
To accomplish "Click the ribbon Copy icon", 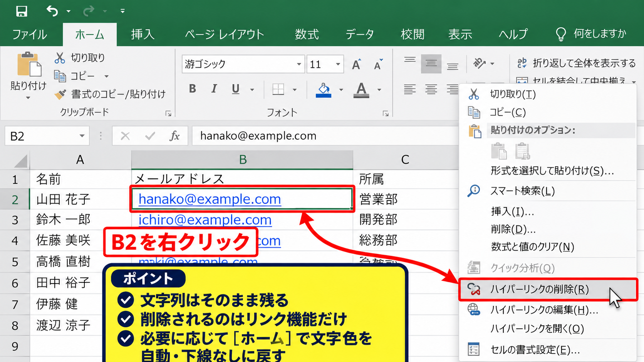I will pyautogui.click(x=60, y=76).
